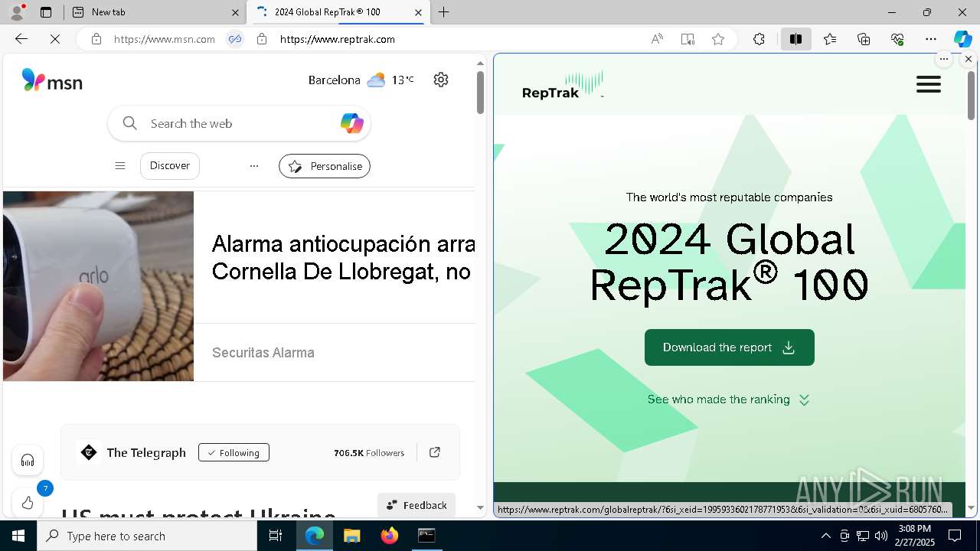This screenshot has width=980, height=551.
Task: Open the MSN hamburger menu
Action: [120, 166]
